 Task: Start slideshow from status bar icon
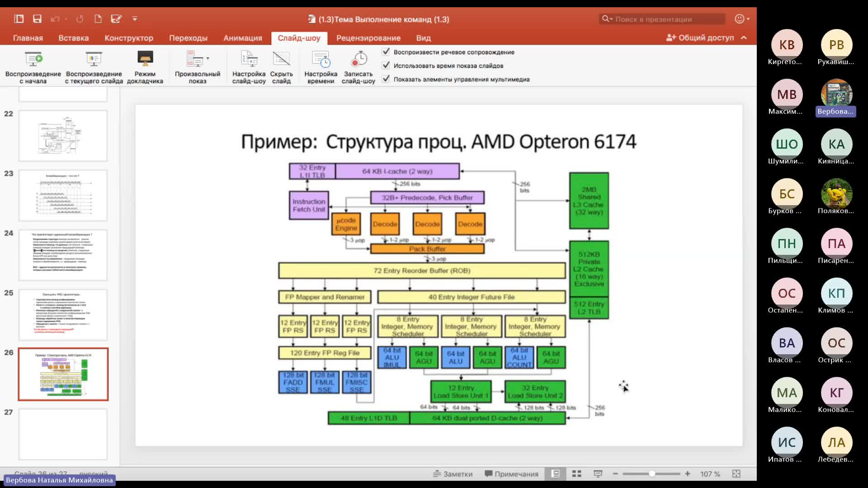click(x=598, y=474)
